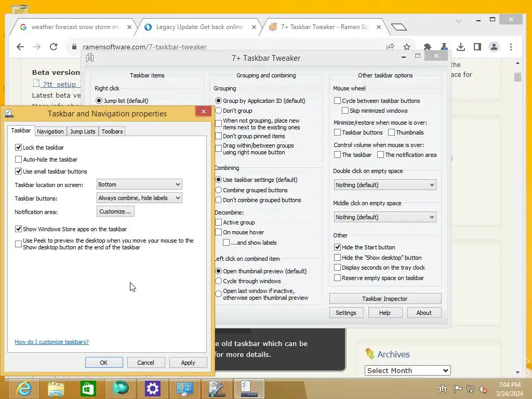532x399 pixels.
Task: Click system clock 7:04 PM
Action: pyautogui.click(x=509, y=385)
